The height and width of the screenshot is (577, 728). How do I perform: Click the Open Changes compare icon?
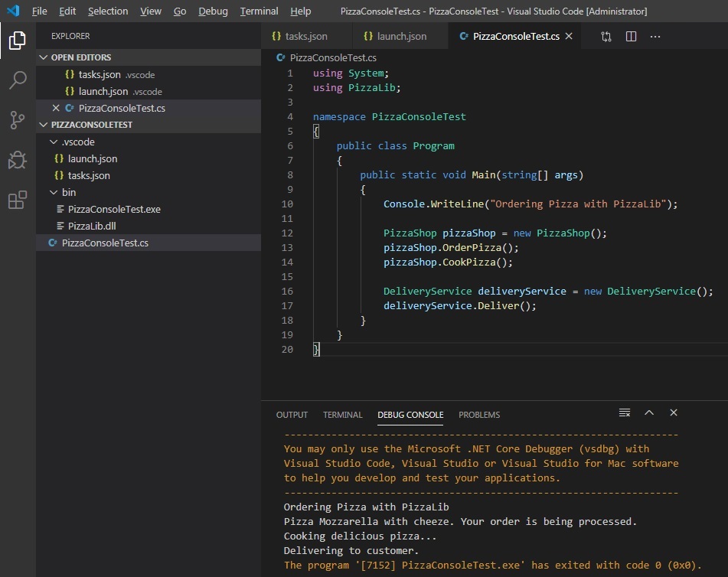pyautogui.click(x=606, y=36)
